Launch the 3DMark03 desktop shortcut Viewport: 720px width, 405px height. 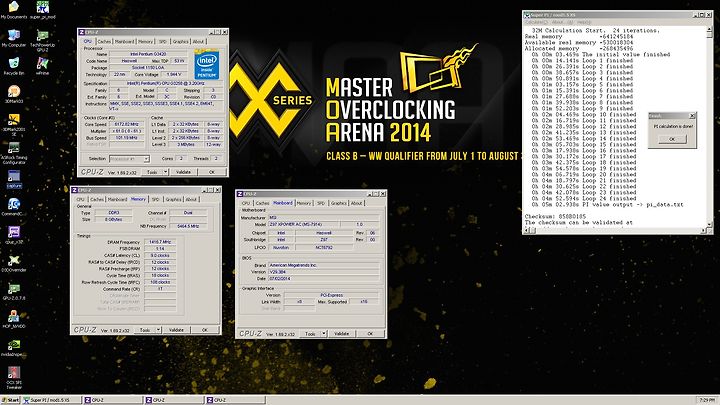[x=14, y=94]
